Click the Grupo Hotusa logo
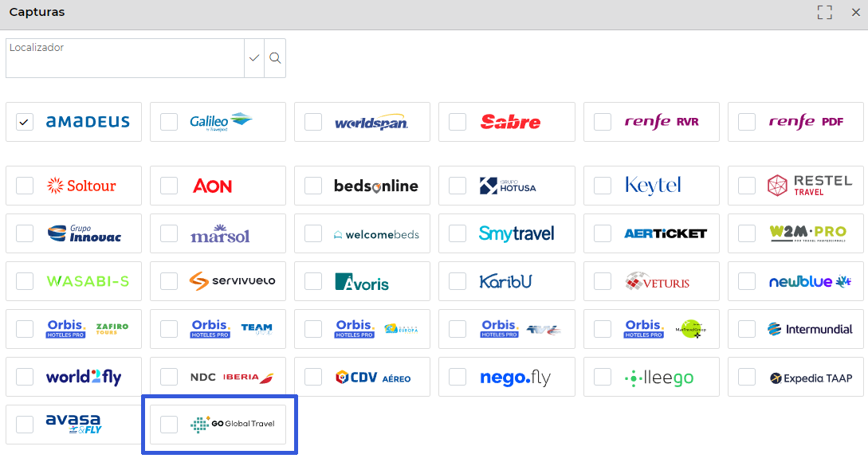This screenshot has width=868, height=466. 508,186
